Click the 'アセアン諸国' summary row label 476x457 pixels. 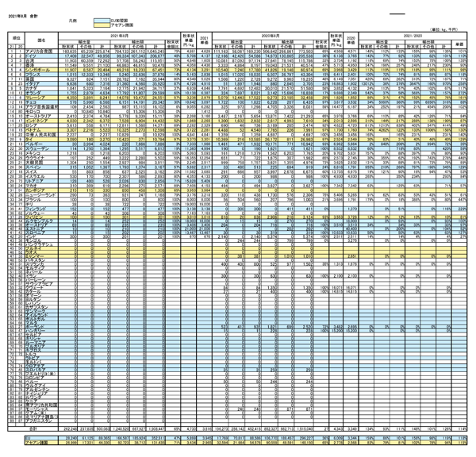coord(41,443)
